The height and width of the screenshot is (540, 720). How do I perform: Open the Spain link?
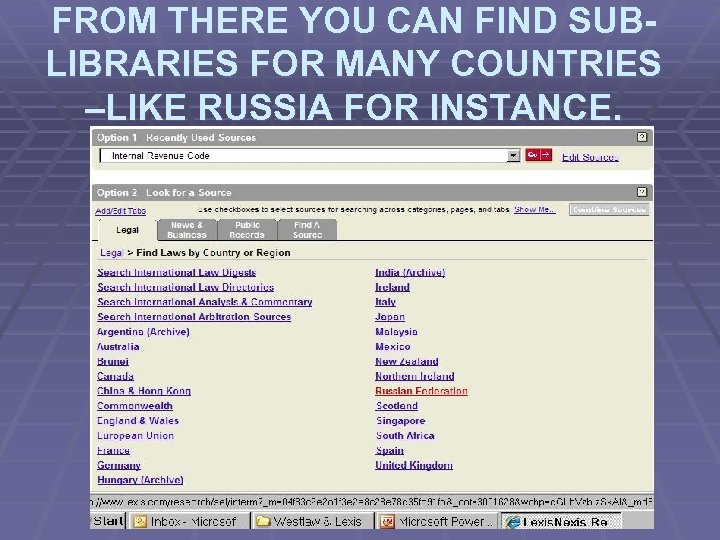(389, 450)
